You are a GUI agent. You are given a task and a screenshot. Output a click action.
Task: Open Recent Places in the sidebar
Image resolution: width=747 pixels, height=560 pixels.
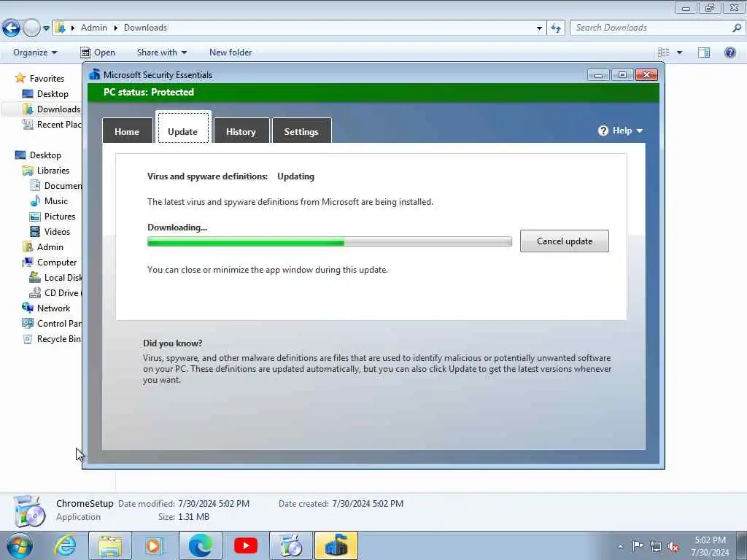pos(53,124)
